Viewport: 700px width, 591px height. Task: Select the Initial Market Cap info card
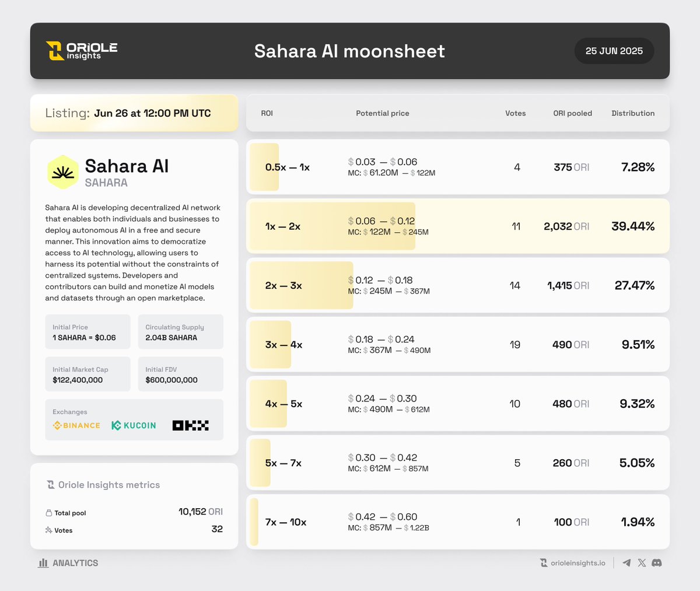tap(87, 374)
